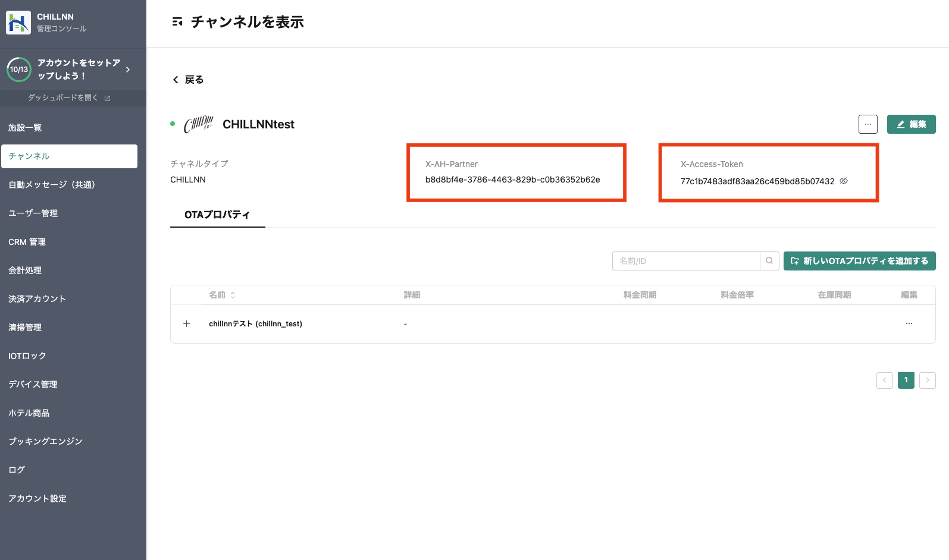Click the 詳細 column header
This screenshot has width=949, height=560.
[412, 295]
